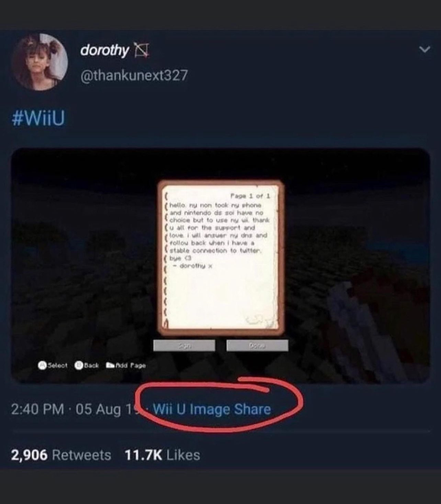The image size is (441, 504).
Task: Click the Page 1 of 1 indicator
Action: 250,196
